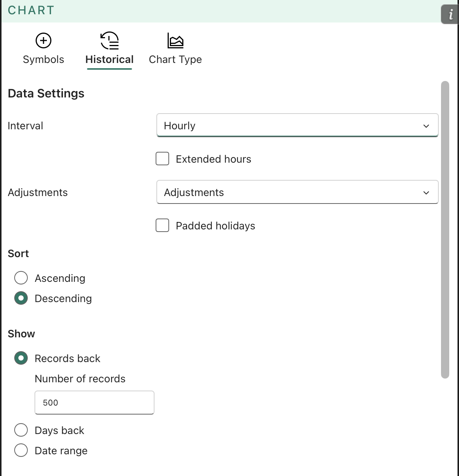Click the Symbols plus-circle icon

click(43, 40)
